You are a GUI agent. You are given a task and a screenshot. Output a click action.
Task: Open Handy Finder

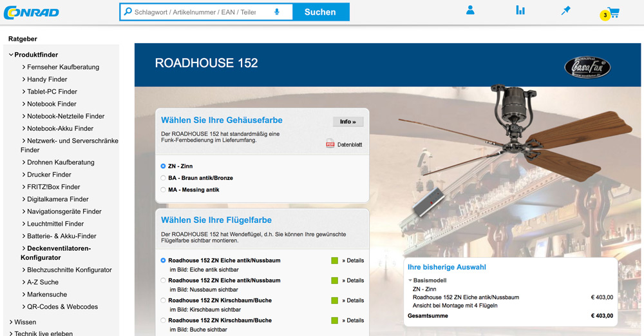pos(47,79)
